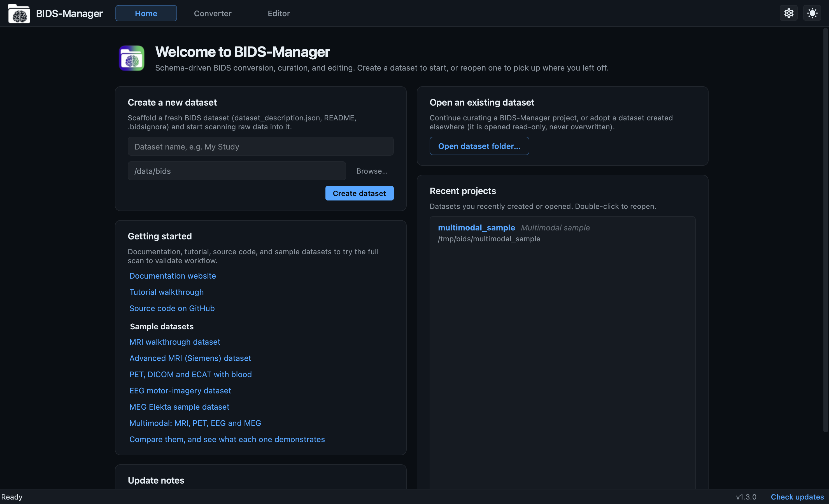Focus the /data/bids path field
829x504 pixels.
tap(237, 171)
